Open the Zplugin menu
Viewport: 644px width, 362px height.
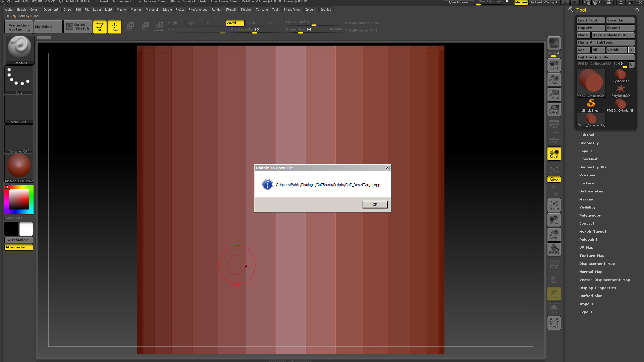click(x=310, y=10)
